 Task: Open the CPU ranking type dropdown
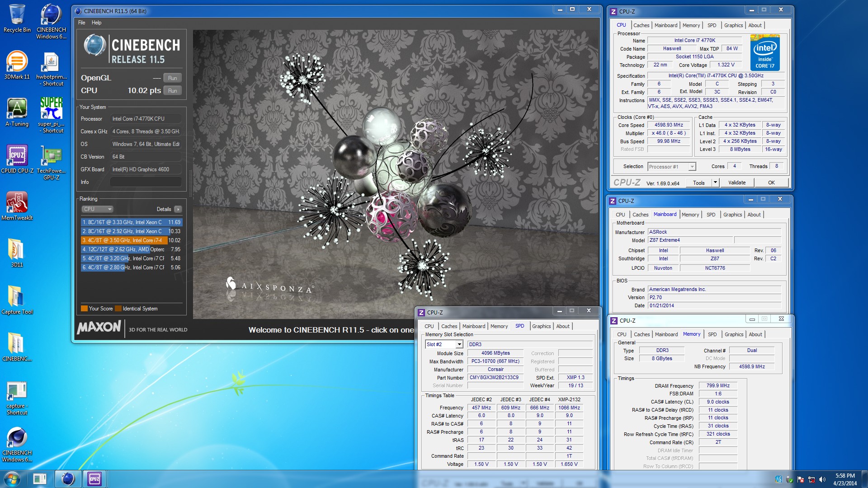pyautogui.click(x=97, y=209)
